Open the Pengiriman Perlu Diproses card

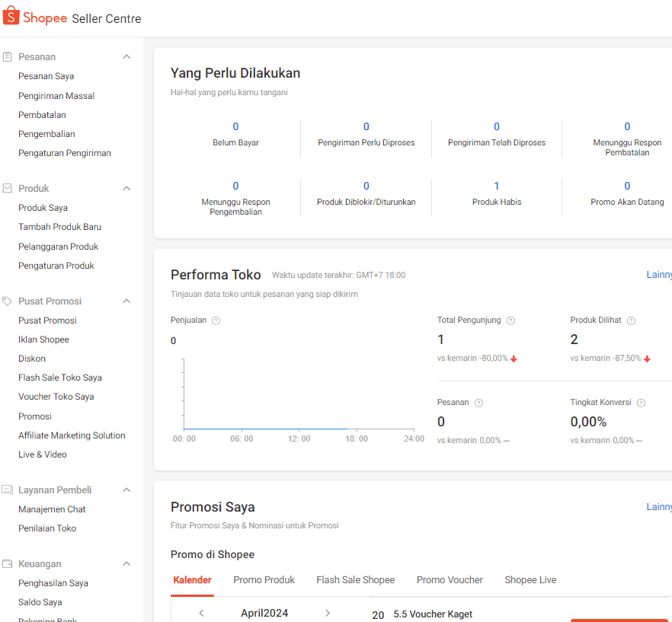coord(366,134)
